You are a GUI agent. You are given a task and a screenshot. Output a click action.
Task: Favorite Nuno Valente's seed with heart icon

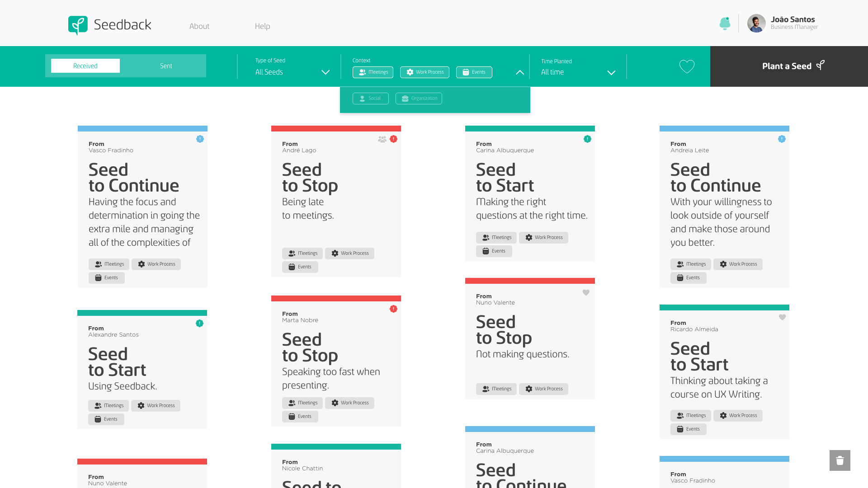pyautogui.click(x=586, y=292)
